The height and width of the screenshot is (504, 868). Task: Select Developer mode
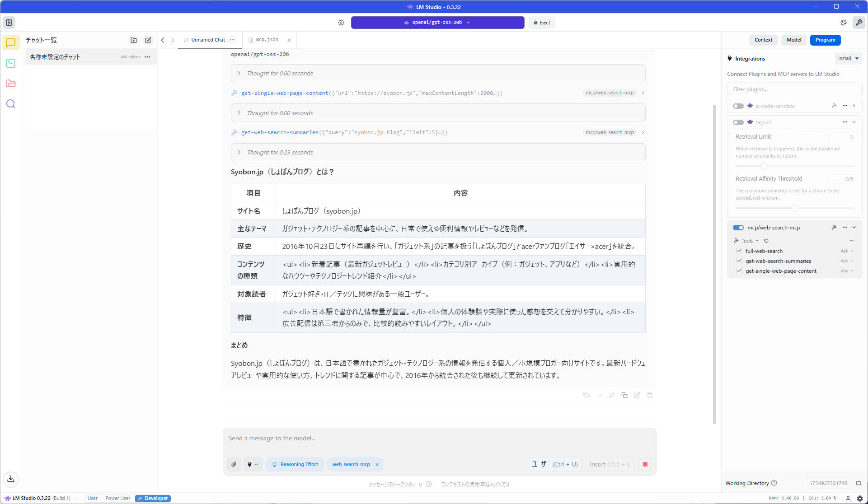coord(153,499)
